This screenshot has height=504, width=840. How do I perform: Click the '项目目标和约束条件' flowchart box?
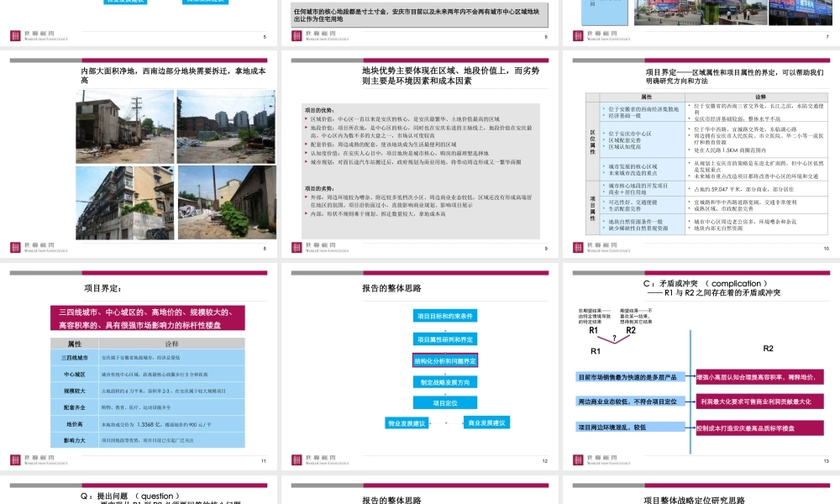[444, 316]
